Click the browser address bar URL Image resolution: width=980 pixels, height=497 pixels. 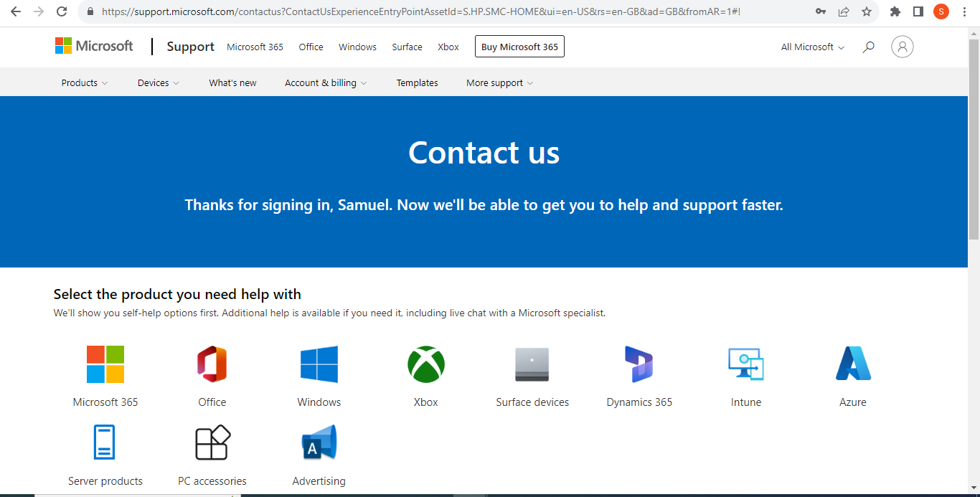(x=420, y=11)
